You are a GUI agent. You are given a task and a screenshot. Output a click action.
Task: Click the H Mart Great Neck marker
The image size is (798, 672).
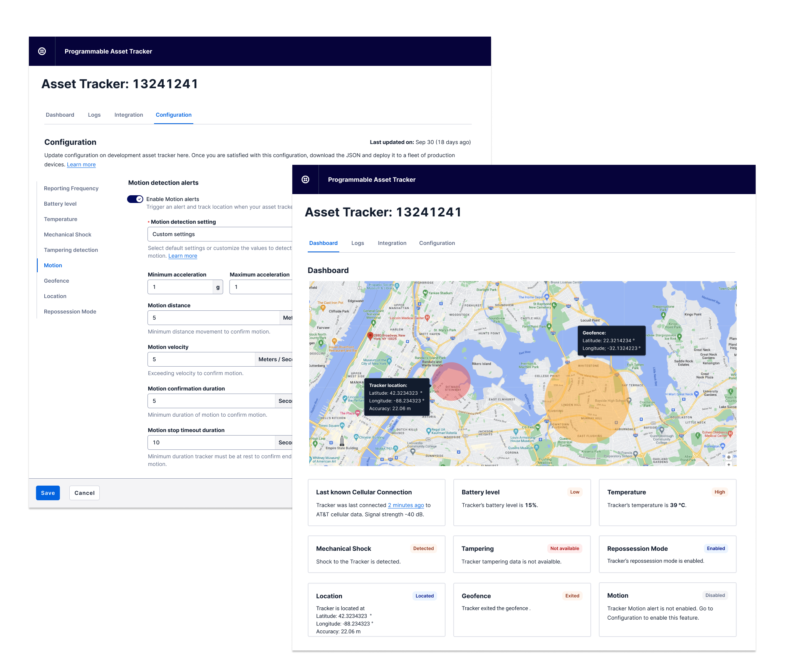point(696,393)
